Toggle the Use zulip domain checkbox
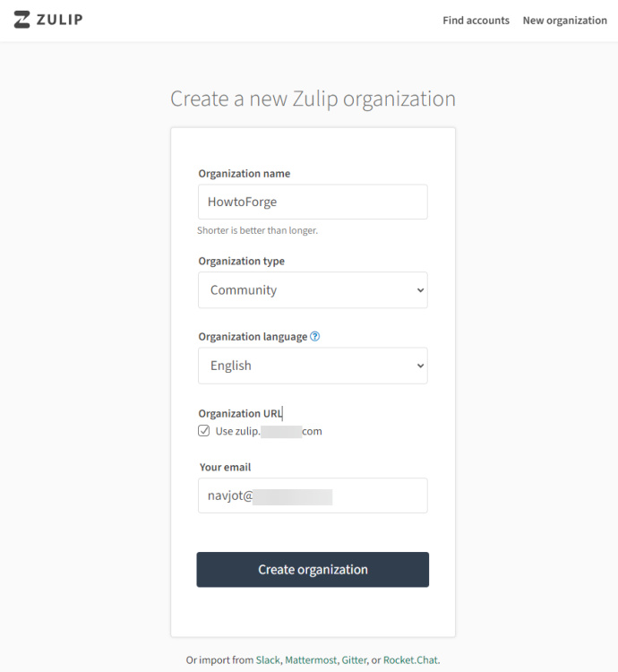The width and height of the screenshot is (618, 672). 204,431
